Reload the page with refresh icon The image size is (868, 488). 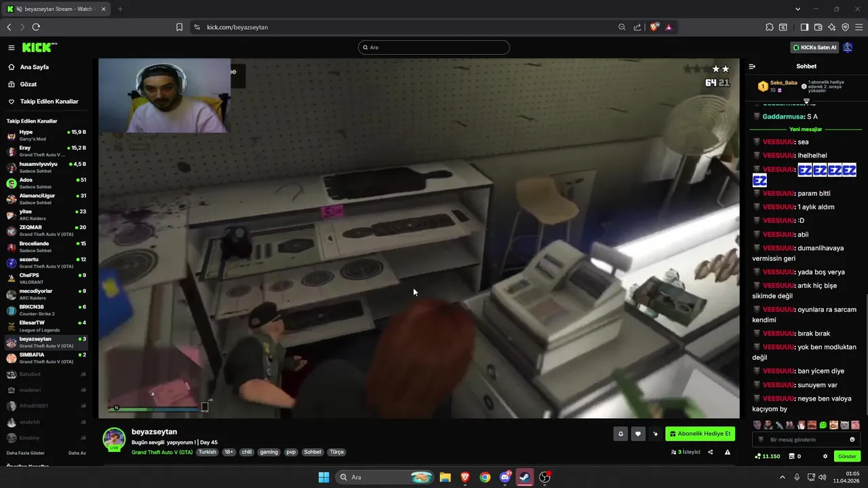pyautogui.click(x=36, y=27)
